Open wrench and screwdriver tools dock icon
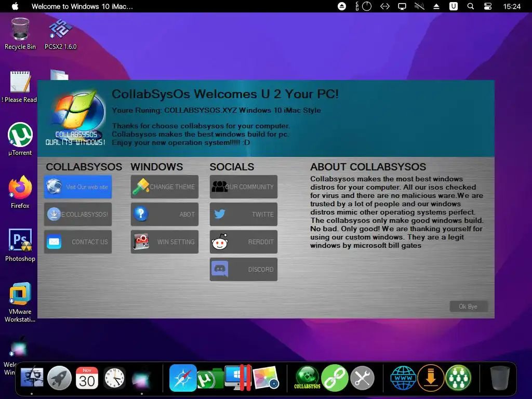This screenshot has width=532, height=399. pyautogui.click(x=362, y=378)
